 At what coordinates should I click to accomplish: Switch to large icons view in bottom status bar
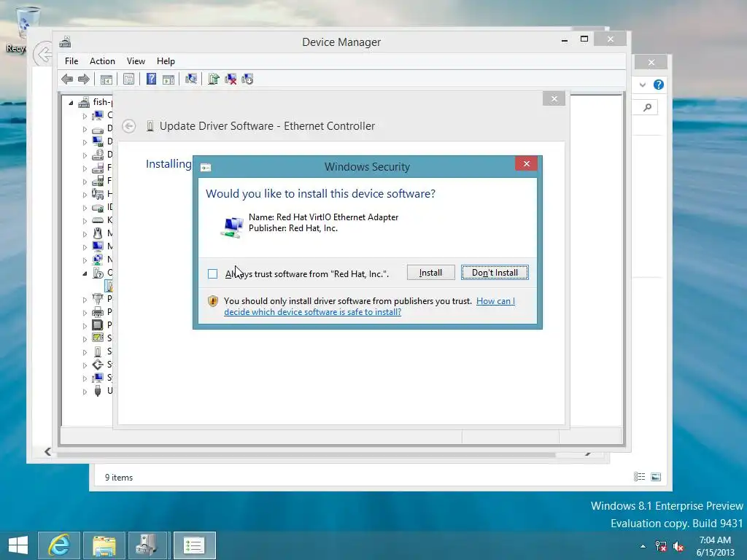coord(656,477)
